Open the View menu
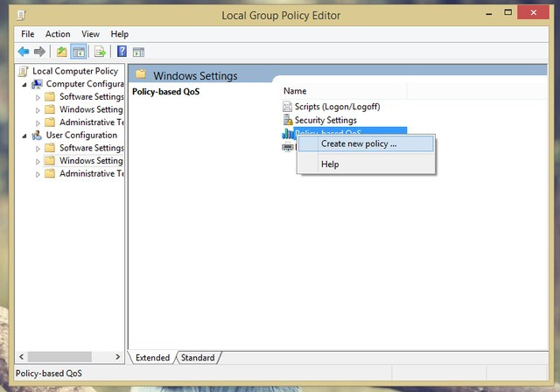The width and height of the screenshot is (560, 392). (90, 34)
